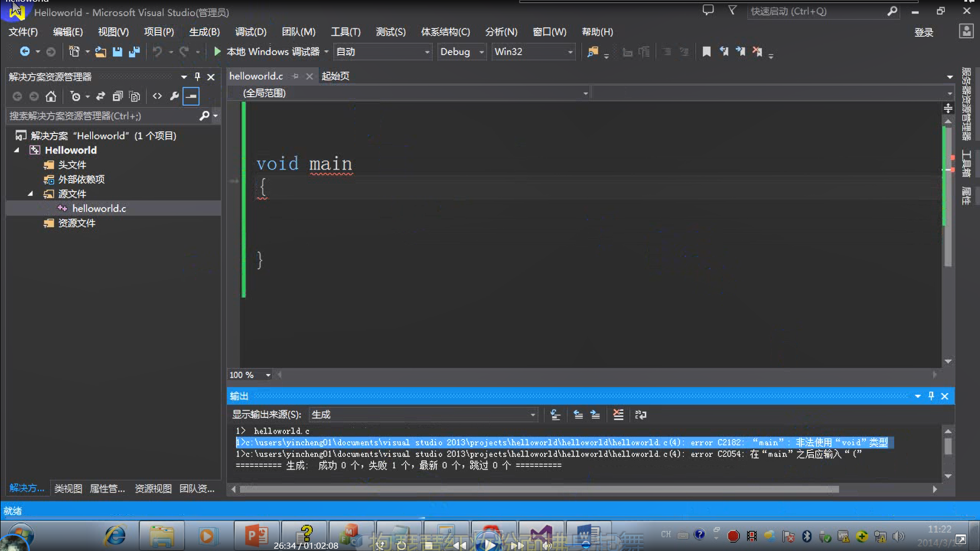980x551 pixels.
Task: Click the error C2054 output line
Action: pyautogui.click(x=549, y=454)
